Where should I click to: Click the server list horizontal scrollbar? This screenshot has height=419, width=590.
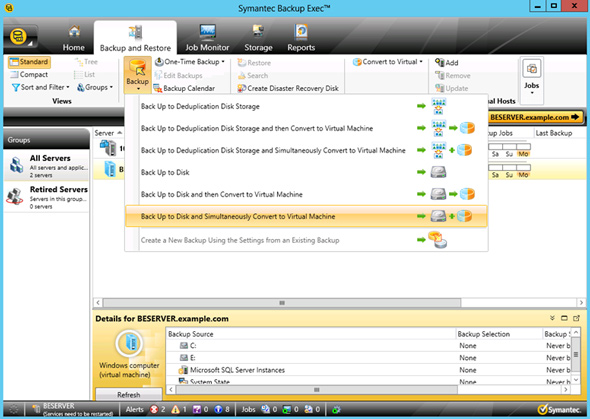pyautogui.click(x=282, y=303)
